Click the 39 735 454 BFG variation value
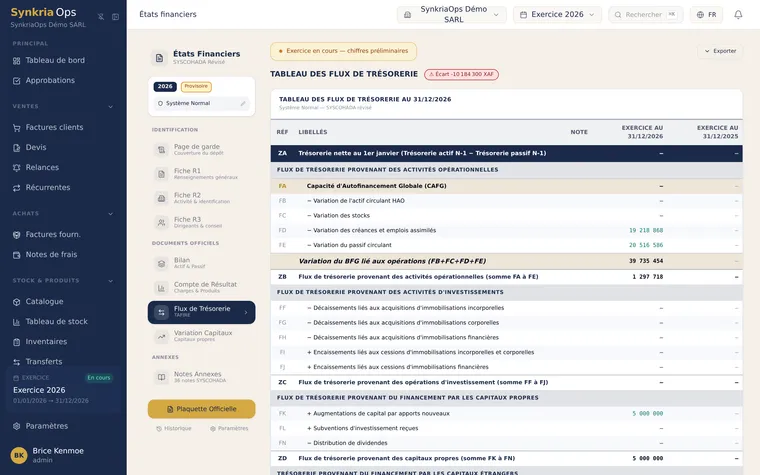The width and height of the screenshot is (760, 475). click(x=646, y=261)
